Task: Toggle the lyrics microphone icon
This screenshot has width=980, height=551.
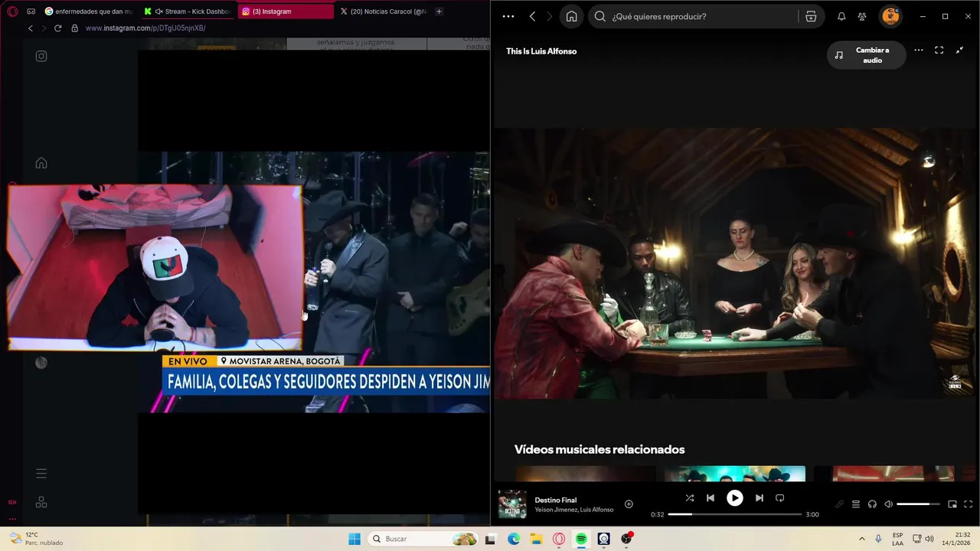Action: pyautogui.click(x=840, y=504)
